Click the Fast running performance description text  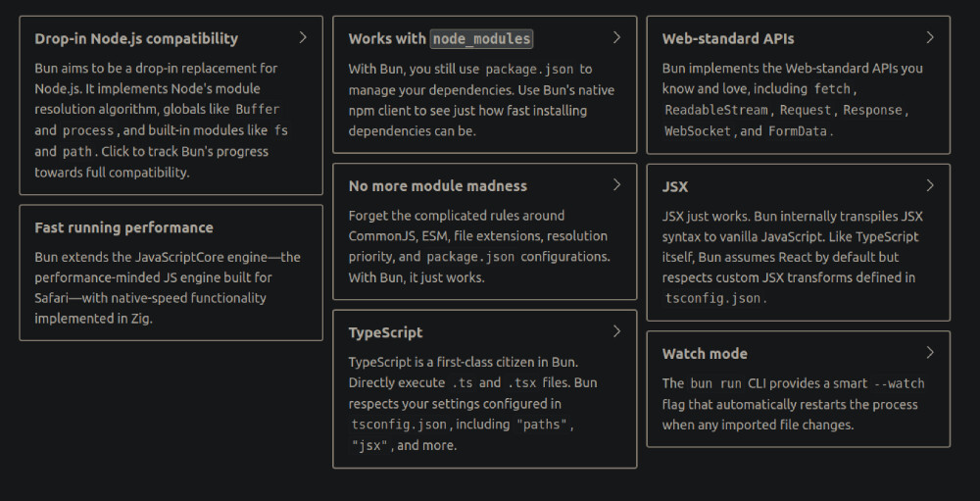point(168,287)
